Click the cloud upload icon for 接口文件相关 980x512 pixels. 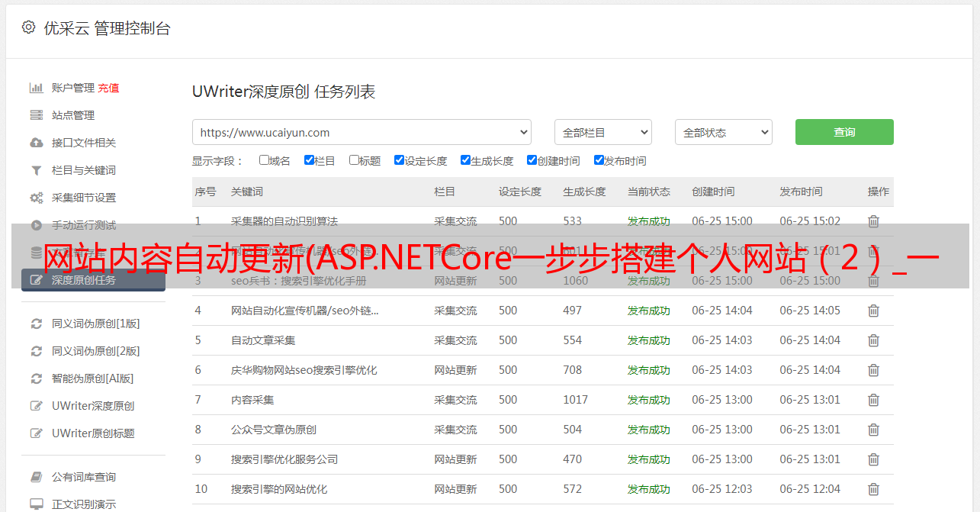tap(36, 143)
